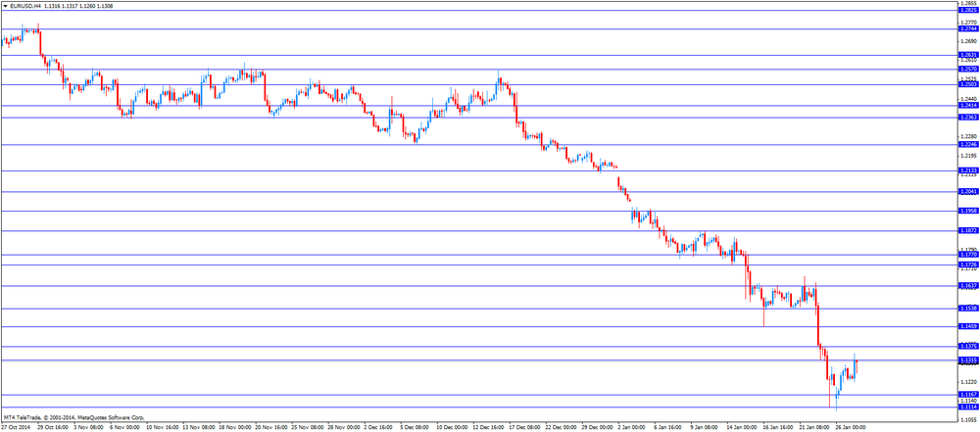Viewport: 980px width, 432px height.
Task: Select the 1.1315 level price label
Action: 967,360
